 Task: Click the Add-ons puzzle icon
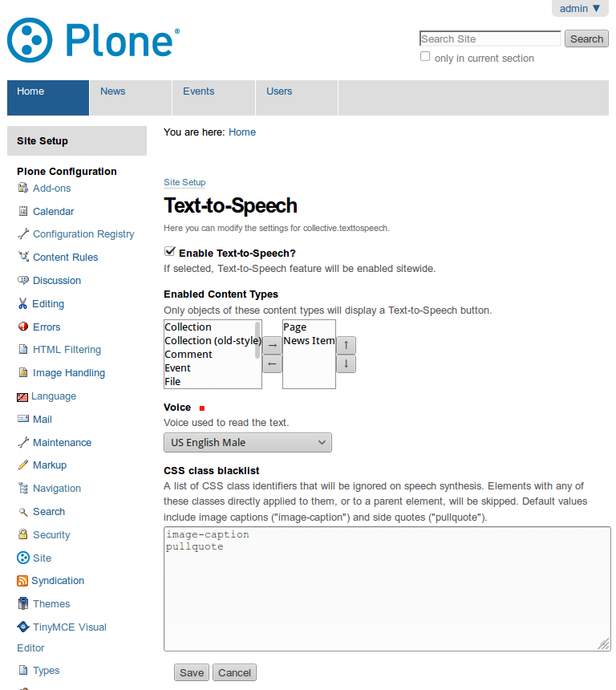click(x=23, y=188)
